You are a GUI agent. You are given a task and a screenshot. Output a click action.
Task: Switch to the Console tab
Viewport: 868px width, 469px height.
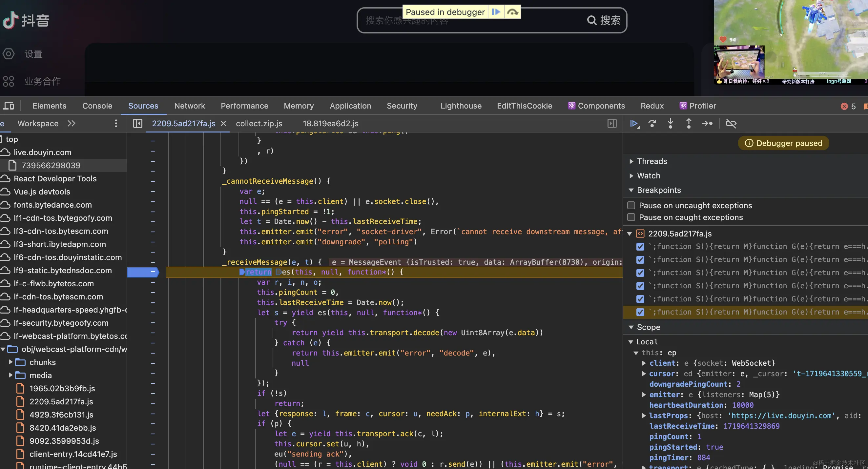[97, 106]
